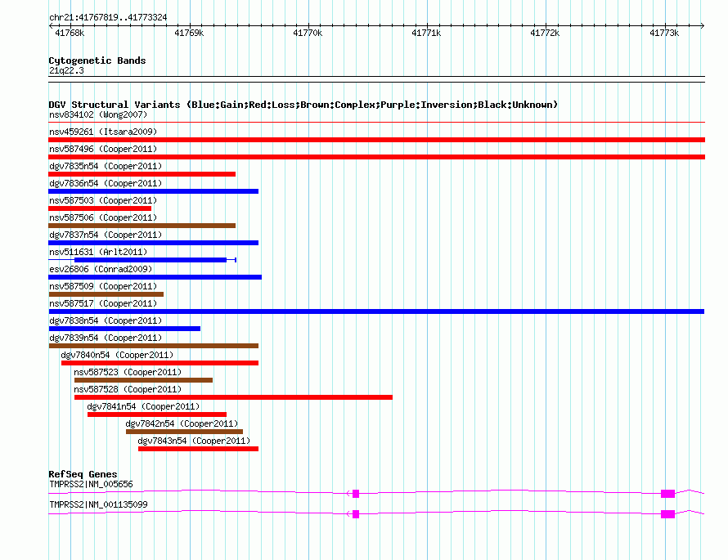Image resolution: width=728 pixels, height=560 pixels.
Task: Open nsv587528 (Cooper2011) red loss bar
Action: pyautogui.click(x=233, y=397)
